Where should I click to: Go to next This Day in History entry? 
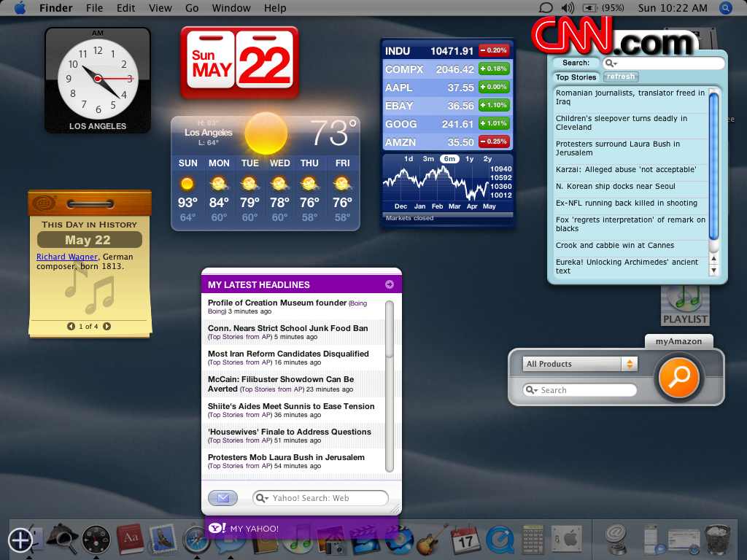click(x=107, y=326)
